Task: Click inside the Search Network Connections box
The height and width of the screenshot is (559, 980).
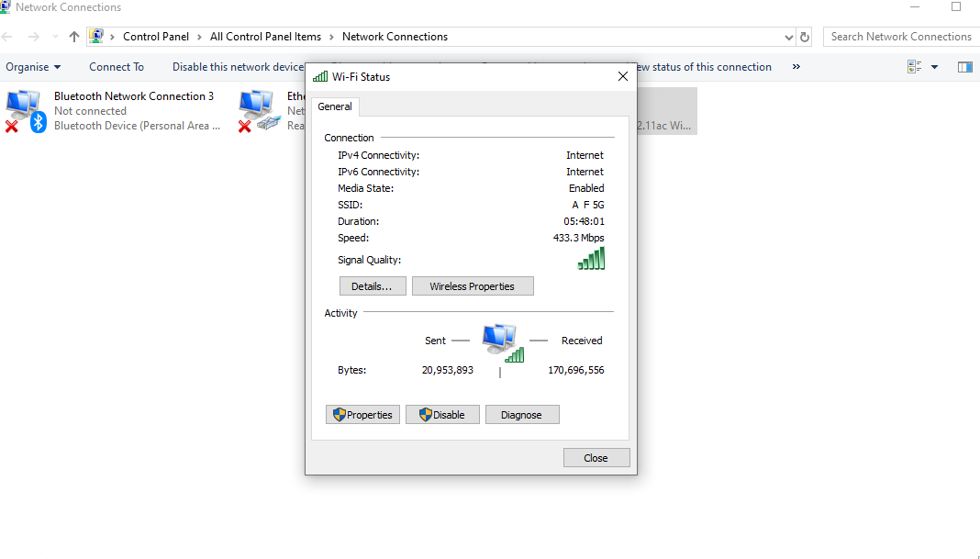Action: click(x=900, y=36)
